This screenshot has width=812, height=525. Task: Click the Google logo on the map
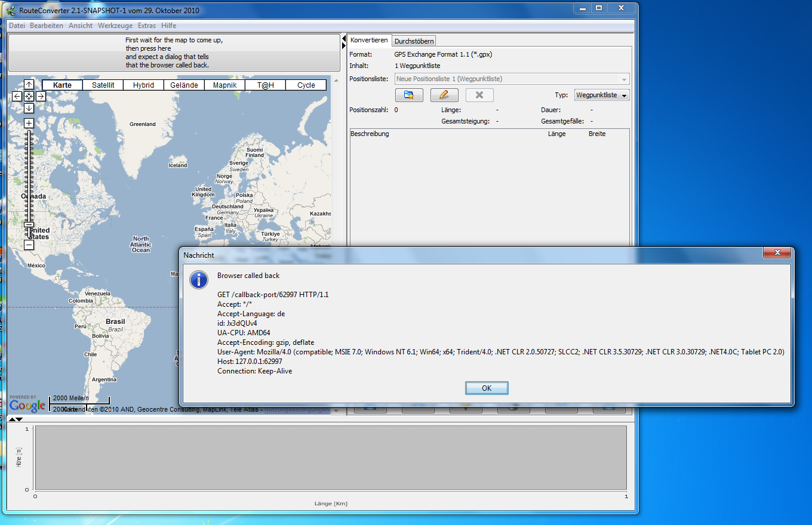(27, 405)
